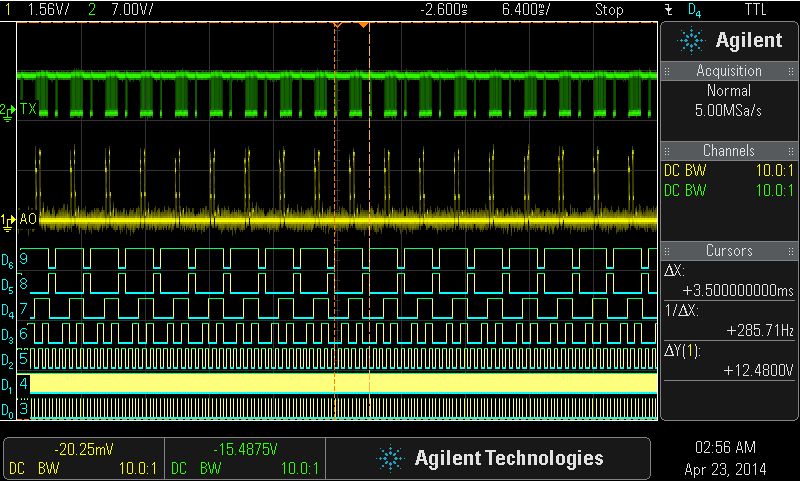
Task: Click bus label 9 on D6 trace
Action: (x=24, y=258)
